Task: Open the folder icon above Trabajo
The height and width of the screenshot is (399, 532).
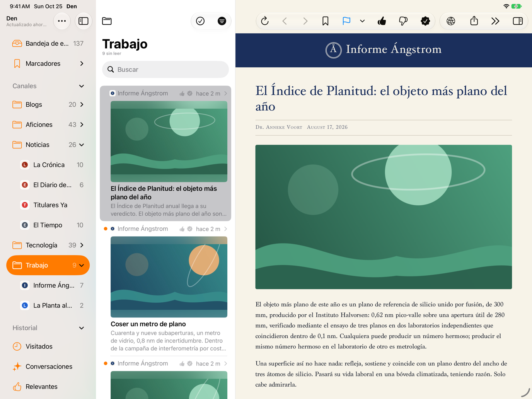Action: click(107, 21)
